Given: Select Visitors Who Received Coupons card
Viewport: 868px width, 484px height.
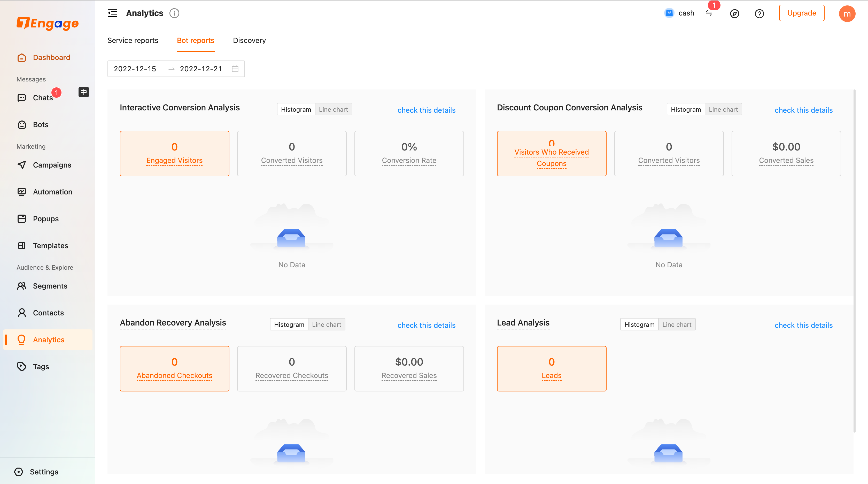Looking at the screenshot, I should [552, 154].
